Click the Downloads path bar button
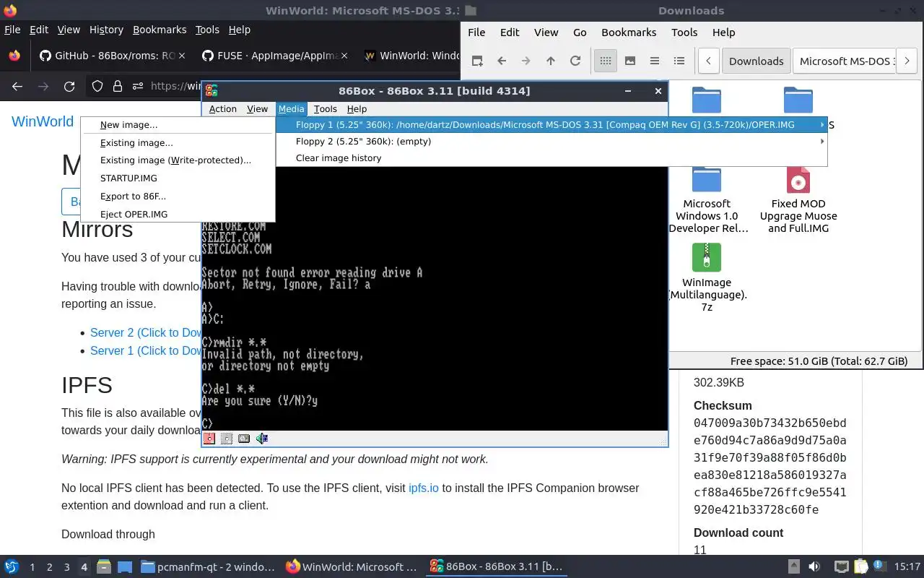924x578 pixels. click(756, 61)
